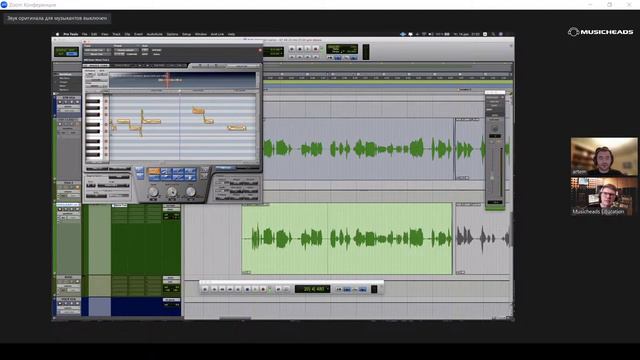Viewport: 640px width, 360px height.
Task: Turn the right knob in tuning plugin
Action: pyautogui.click(x=191, y=192)
